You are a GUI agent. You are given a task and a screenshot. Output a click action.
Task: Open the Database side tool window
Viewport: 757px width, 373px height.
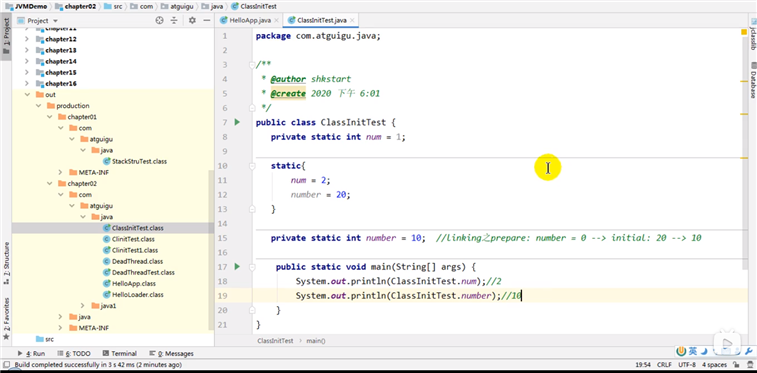click(x=752, y=81)
